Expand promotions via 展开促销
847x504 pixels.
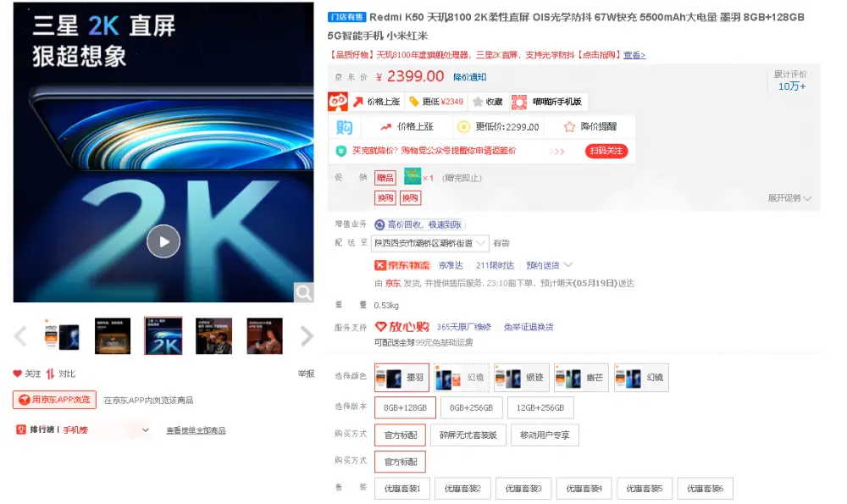pos(789,198)
